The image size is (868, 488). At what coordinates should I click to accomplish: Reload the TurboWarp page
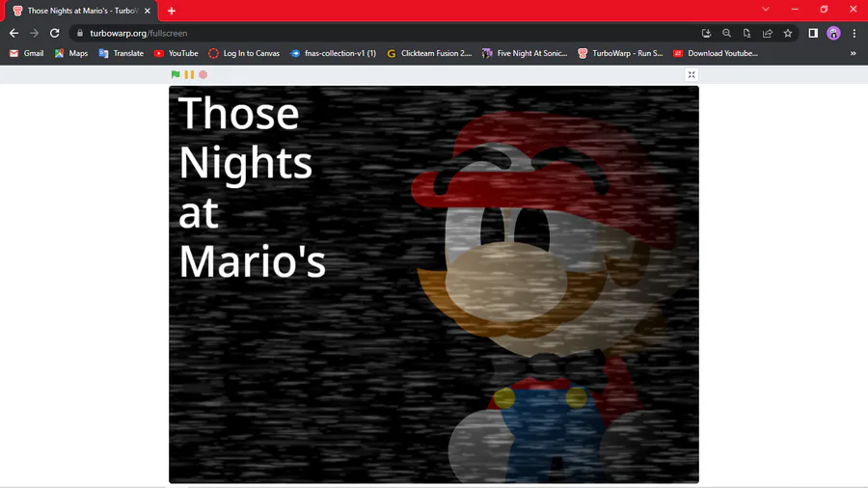54,33
